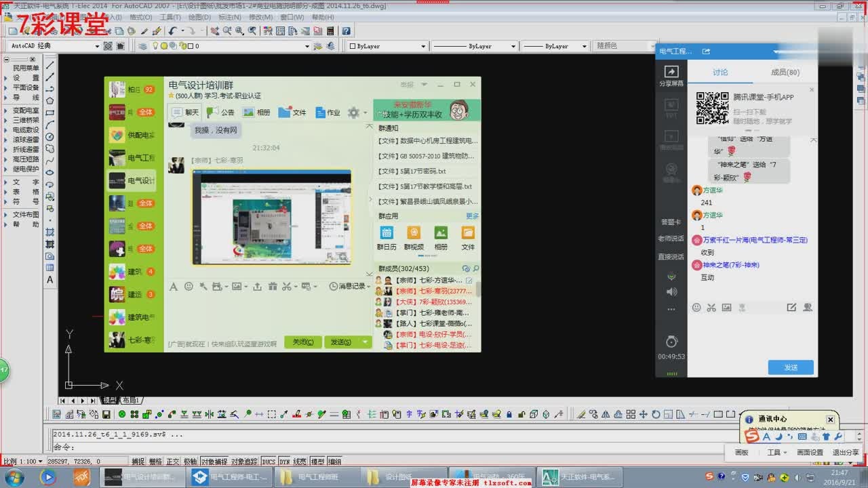Switch to 讨论 tab in classroom panel
The image size is (868, 488).
720,72
